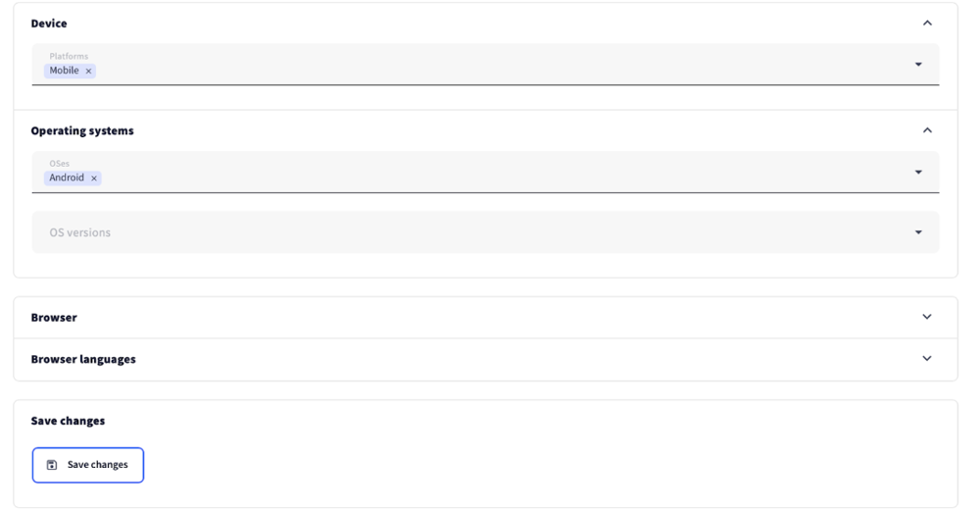
Task: Click the Save changes button label
Action: [97, 465]
